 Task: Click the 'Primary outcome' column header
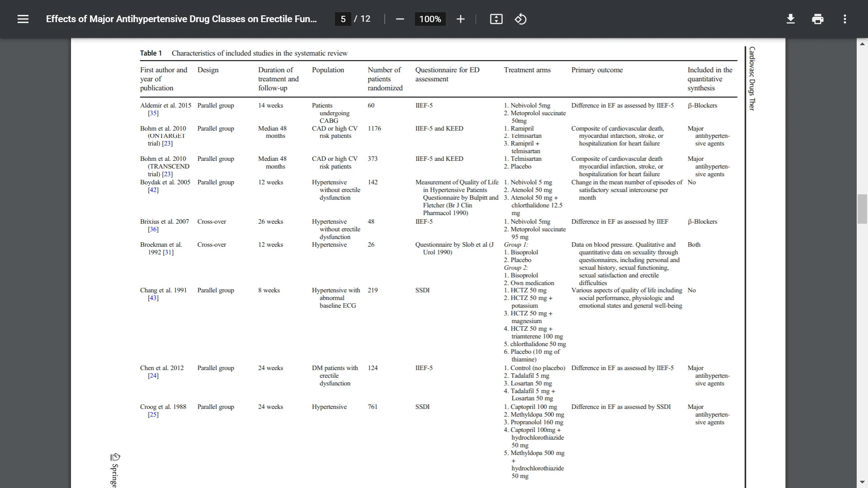click(597, 70)
